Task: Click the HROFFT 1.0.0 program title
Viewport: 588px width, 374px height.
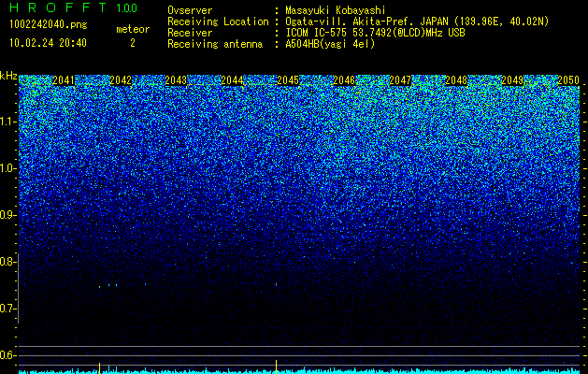Action: [x=73, y=7]
